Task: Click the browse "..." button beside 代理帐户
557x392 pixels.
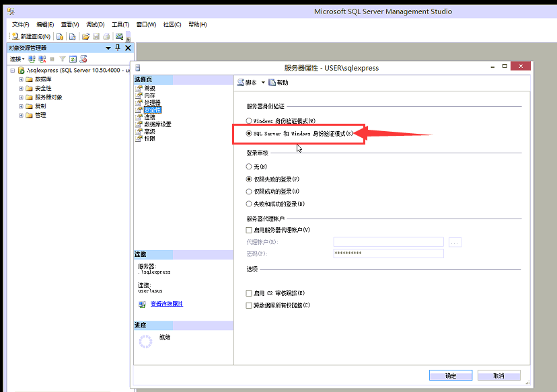Action: (455, 243)
